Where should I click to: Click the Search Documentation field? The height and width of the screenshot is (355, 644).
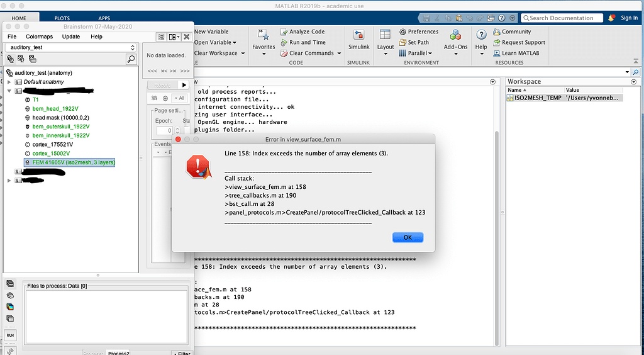[562, 18]
